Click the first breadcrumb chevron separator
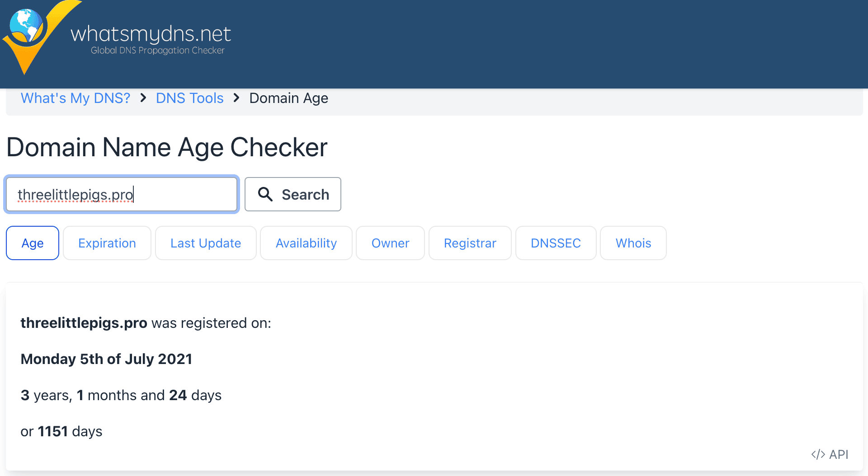The width and height of the screenshot is (868, 476). tap(143, 98)
